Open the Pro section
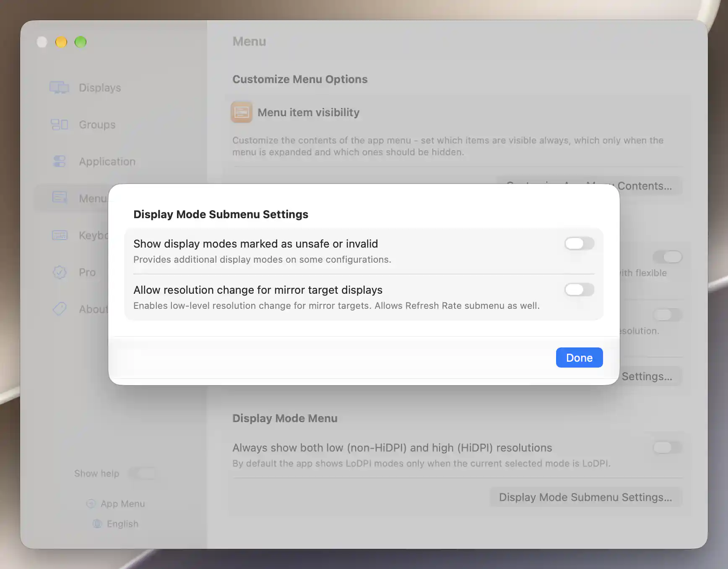Image resolution: width=728 pixels, height=569 pixels. [x=87, y=272]
